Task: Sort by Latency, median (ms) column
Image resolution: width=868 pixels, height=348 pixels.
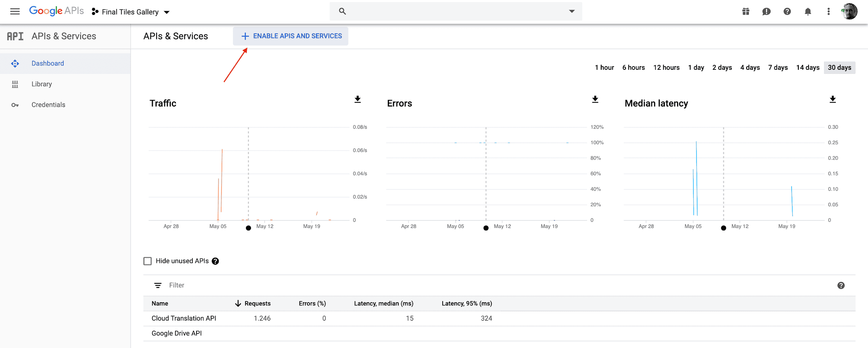Action: [384, 304]
